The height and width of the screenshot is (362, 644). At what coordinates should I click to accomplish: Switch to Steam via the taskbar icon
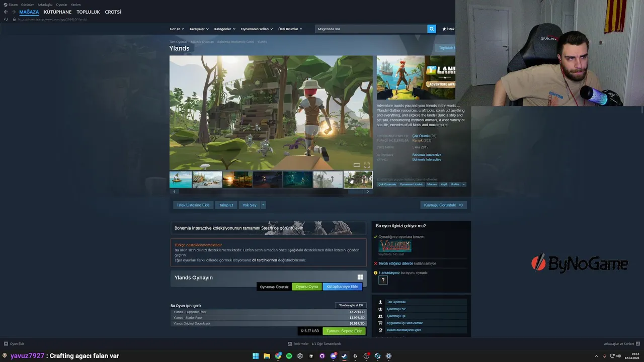[344, 356]
